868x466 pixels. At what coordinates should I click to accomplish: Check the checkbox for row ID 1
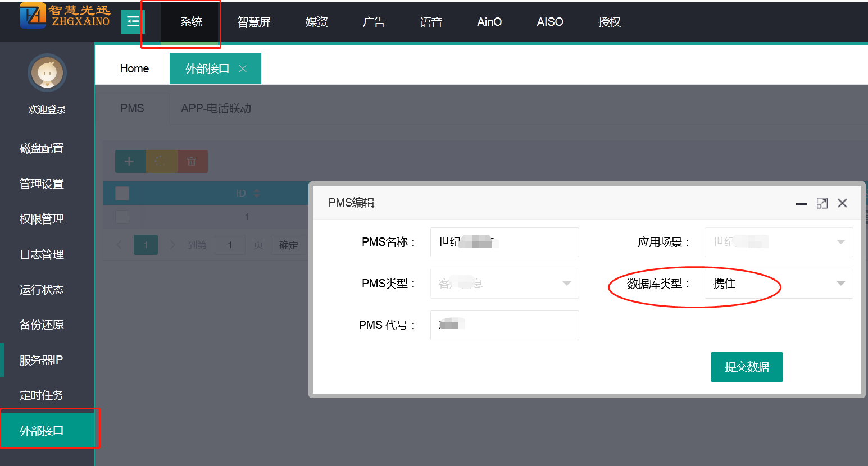(x=122, y=217)
